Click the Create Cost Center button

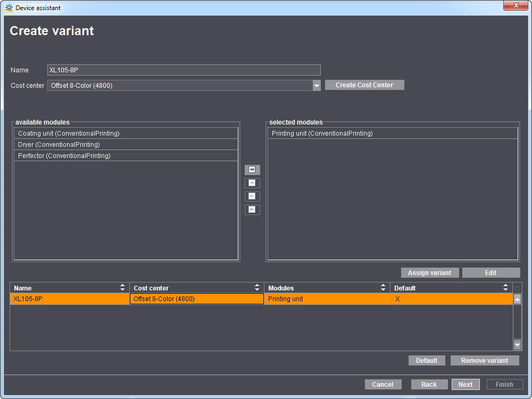pyautogui.click(x=364, y=85)
